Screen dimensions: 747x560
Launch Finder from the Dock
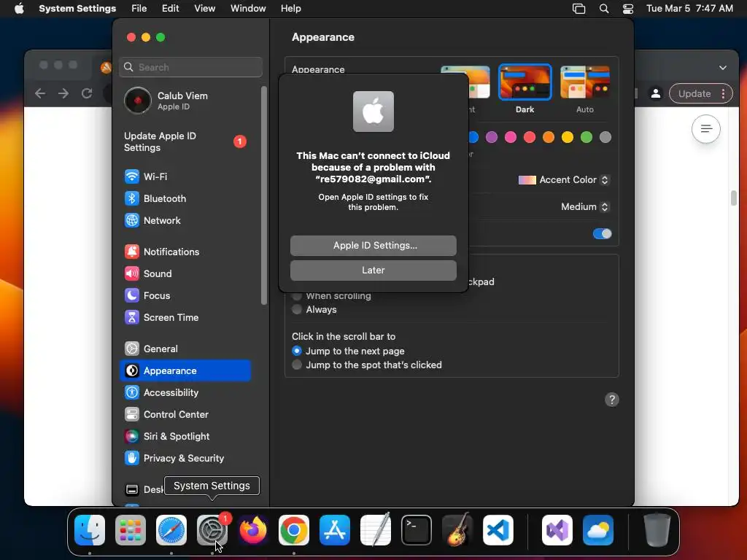pyautogui.click(x=90, y=530)
